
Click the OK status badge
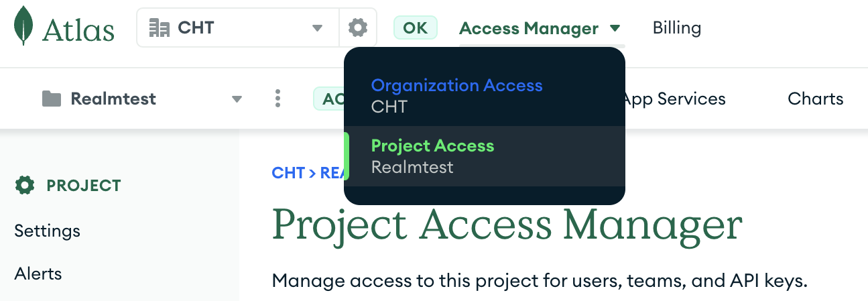click(x=415, y=27)
